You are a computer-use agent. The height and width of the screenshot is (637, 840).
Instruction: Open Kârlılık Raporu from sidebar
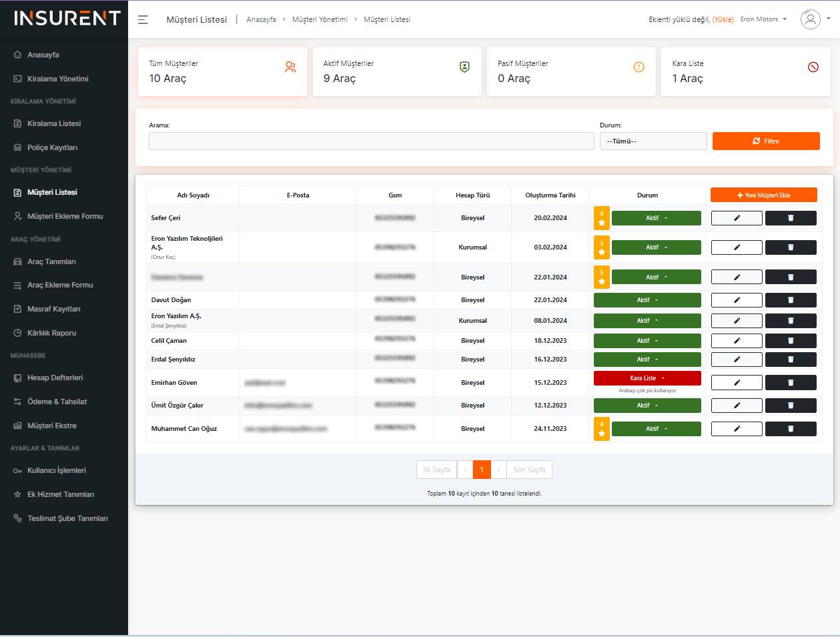pyautogui.click(x=51, y=333)
